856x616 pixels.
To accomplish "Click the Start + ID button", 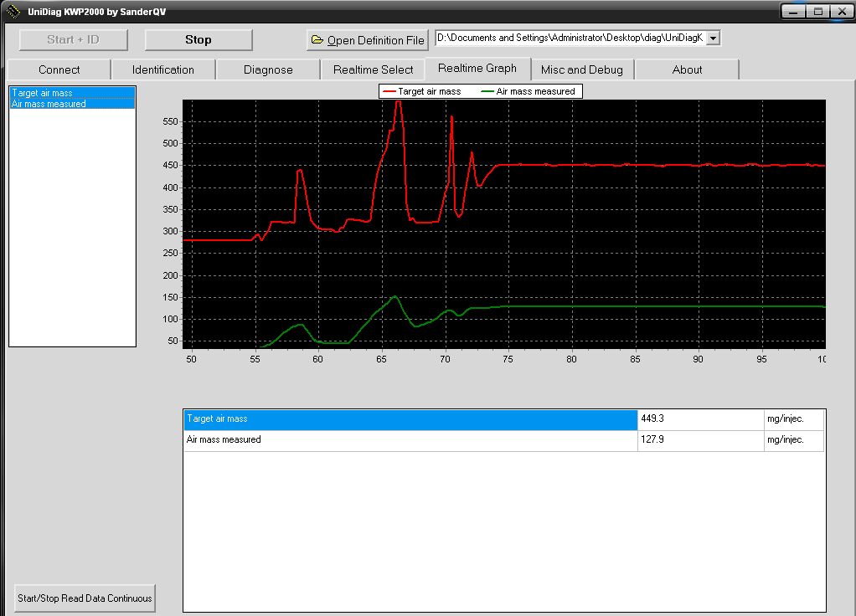I will click(x=73, y=39).
